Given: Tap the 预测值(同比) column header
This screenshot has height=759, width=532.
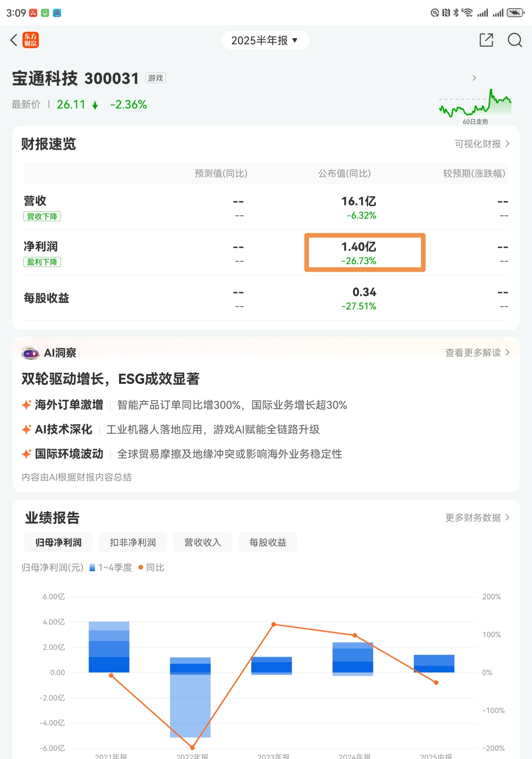Looking at the screenshot, I should pos(221,174).
